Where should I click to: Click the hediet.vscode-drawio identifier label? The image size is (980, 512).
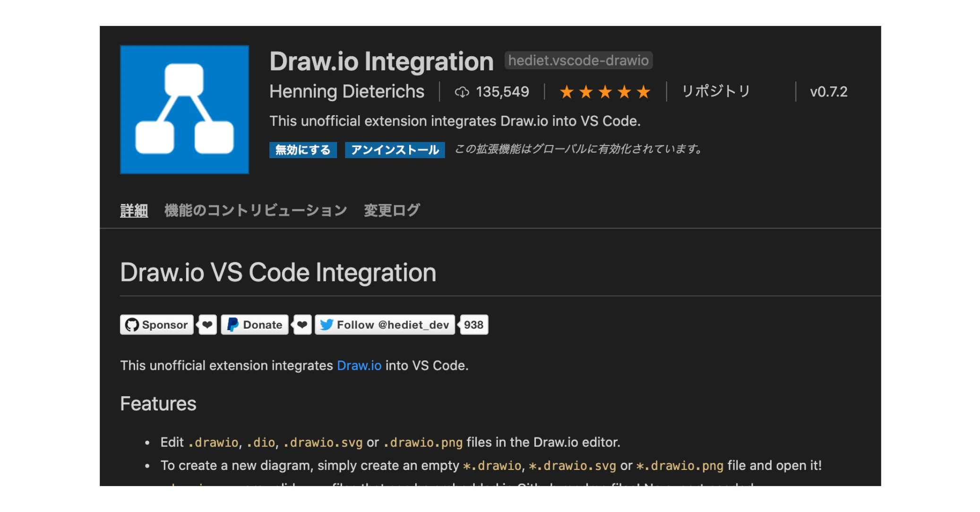click(x=578, y=60)
